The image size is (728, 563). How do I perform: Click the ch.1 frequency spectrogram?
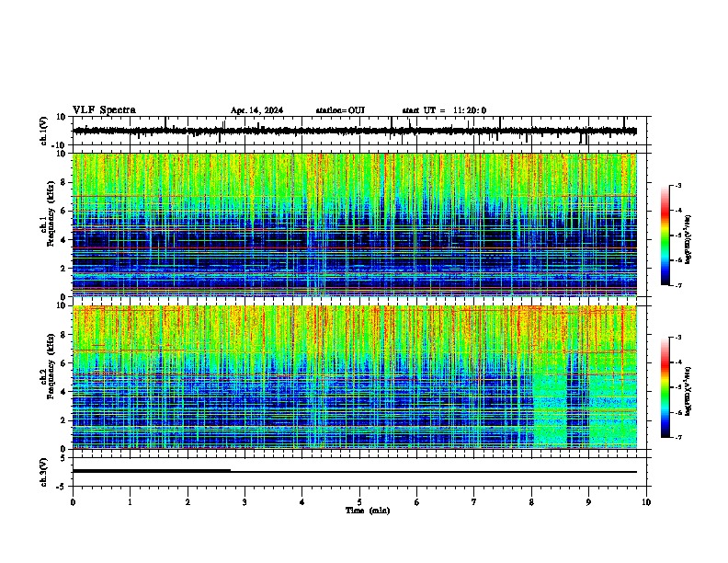coord(358,224)
